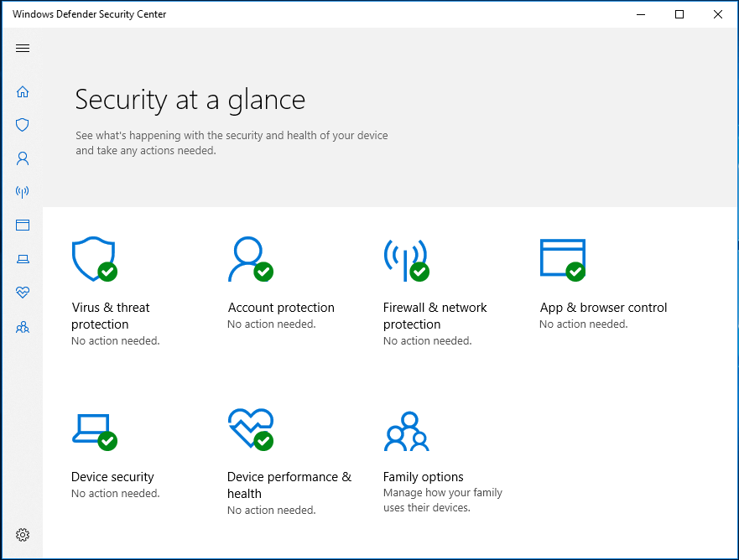Click 'No action needed.' under App & browser control

coord(584,324)
